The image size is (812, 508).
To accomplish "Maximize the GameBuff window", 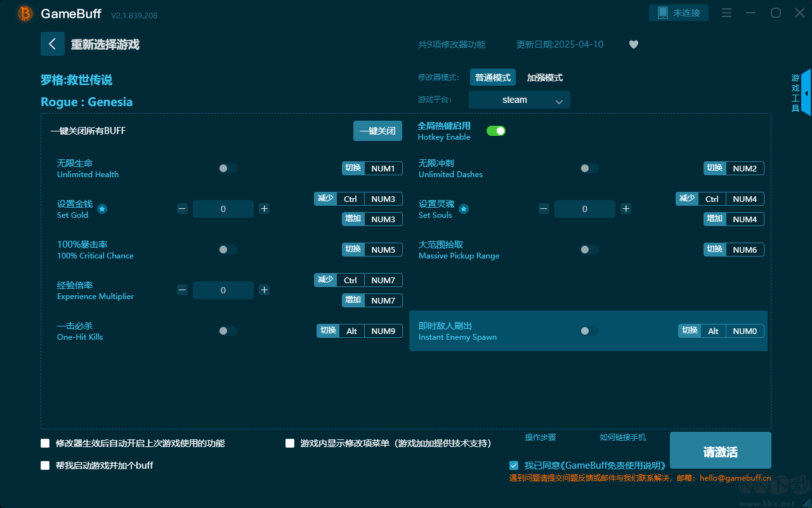I will pos(775,13).
